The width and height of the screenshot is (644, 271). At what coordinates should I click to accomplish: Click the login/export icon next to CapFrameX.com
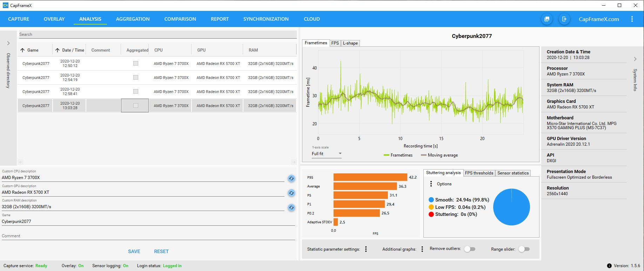pyautogui.click(x=564, y=19)
